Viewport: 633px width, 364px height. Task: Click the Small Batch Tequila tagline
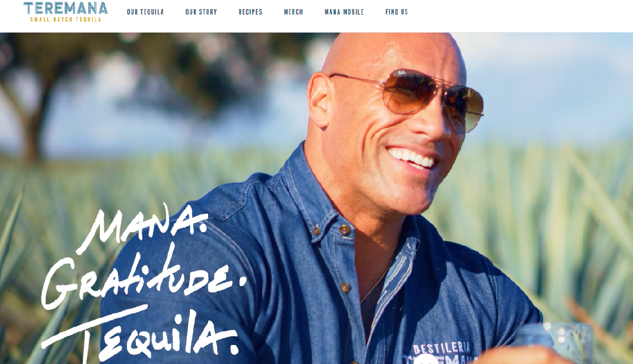point(66,20)
